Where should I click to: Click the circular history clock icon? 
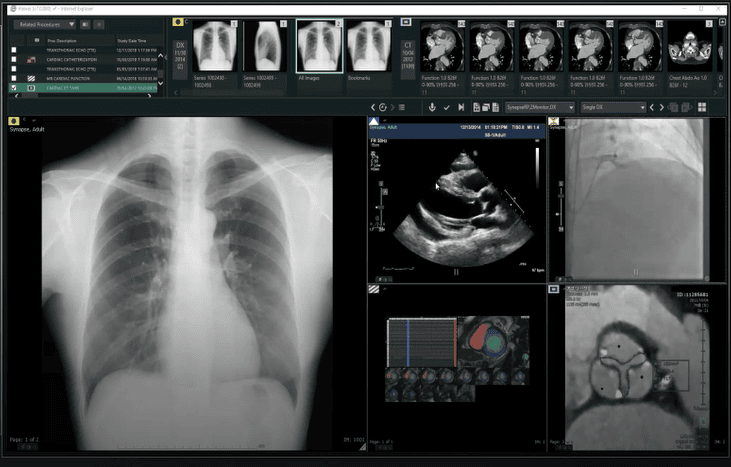click(383, 108)
